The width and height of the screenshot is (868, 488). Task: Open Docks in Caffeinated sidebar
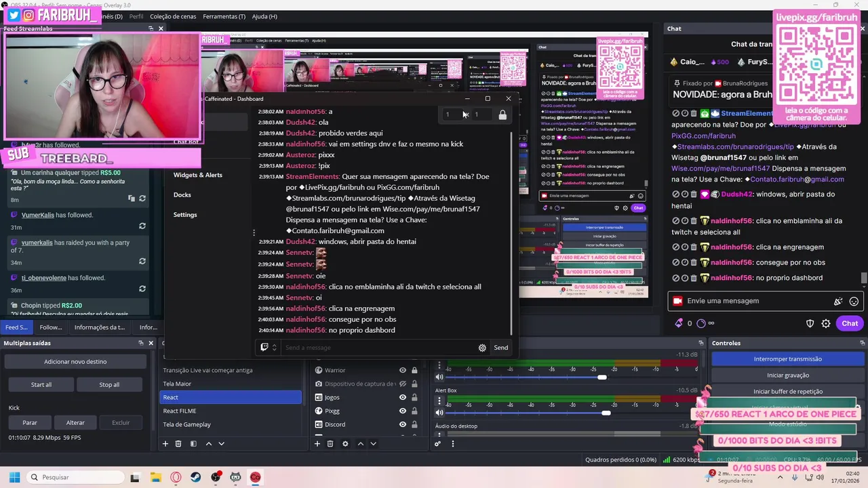(x=182, y=195)
